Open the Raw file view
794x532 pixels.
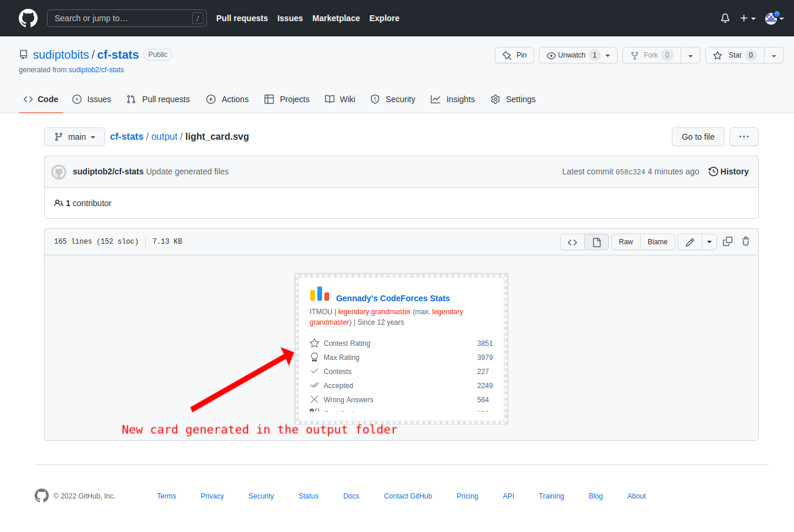(626, 242)
